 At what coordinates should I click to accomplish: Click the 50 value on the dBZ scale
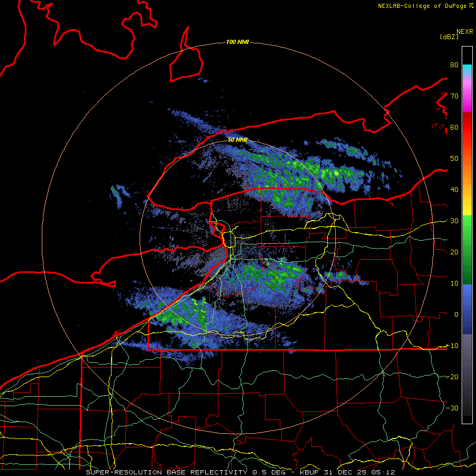454,159
